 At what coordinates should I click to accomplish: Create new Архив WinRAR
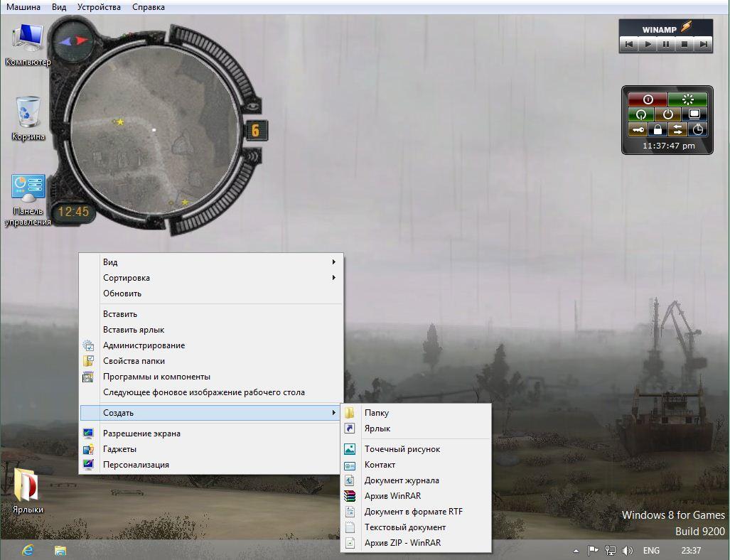(417, 496)
